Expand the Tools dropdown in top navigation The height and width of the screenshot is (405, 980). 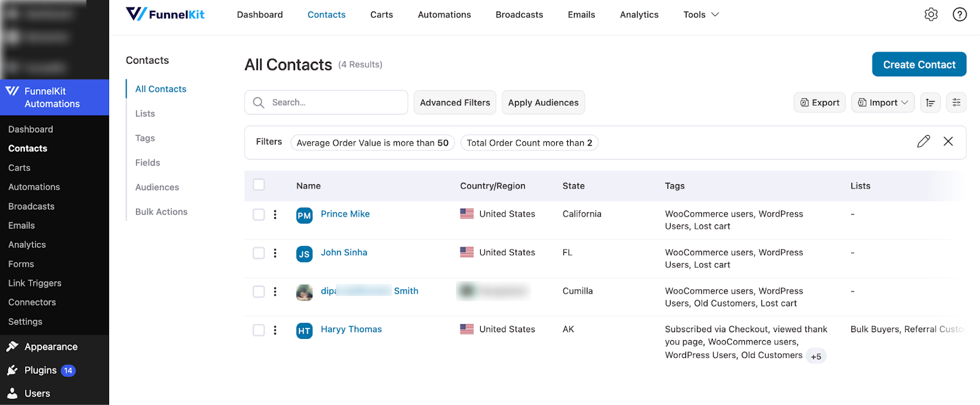click(x=701, y=15)
